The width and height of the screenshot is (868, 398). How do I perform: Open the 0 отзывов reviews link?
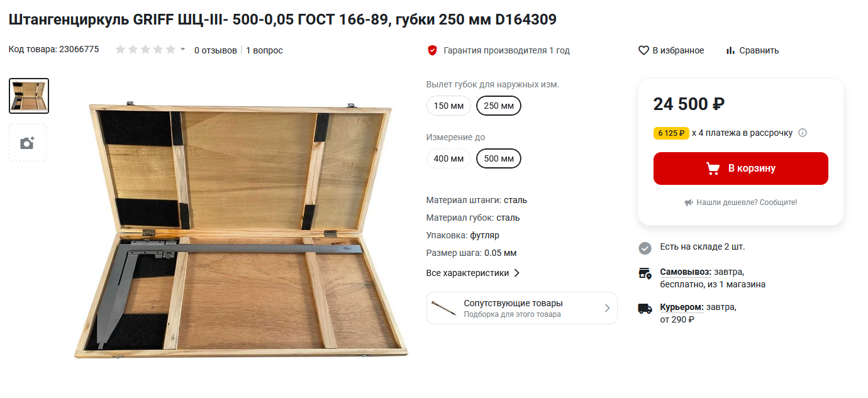216,50
